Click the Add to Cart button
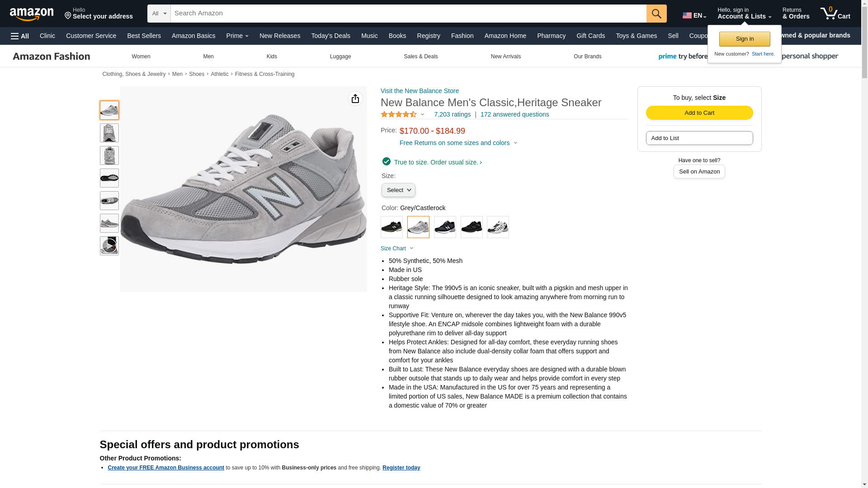Screen dimensions: 868x488 click(699, 113)
